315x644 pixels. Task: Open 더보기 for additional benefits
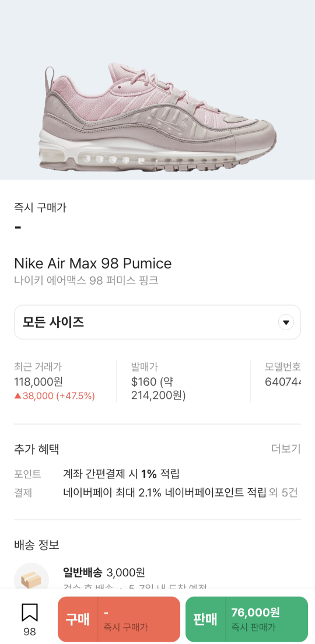(x=286, y=449)
